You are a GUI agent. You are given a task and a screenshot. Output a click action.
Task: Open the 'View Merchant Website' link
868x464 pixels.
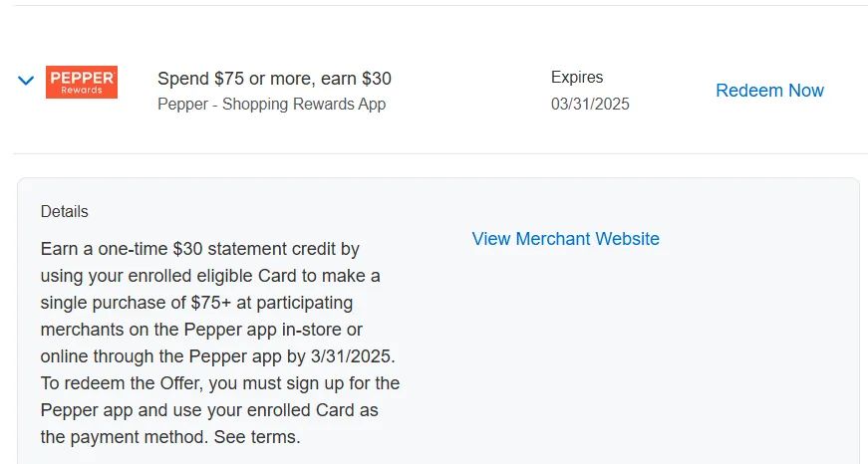pos(565,238)
